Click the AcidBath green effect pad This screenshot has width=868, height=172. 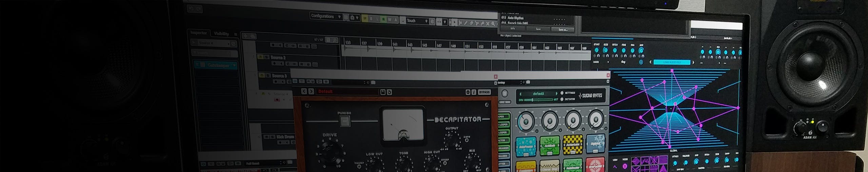(549, 146)
